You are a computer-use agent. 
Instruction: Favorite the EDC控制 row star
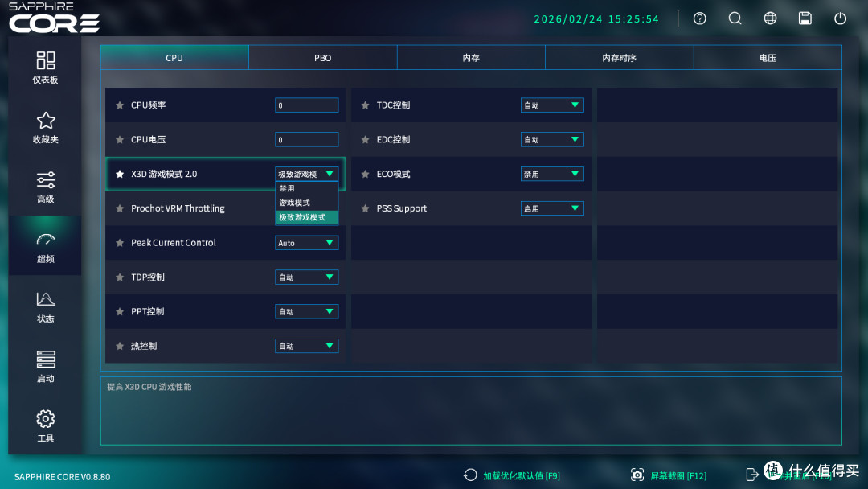coord(366,140)
